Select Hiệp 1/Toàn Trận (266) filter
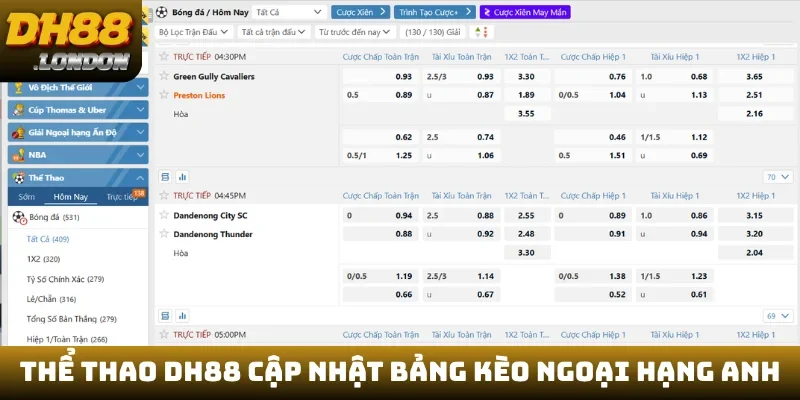This screenshot has width=800, height=400. tap(67, 339)
